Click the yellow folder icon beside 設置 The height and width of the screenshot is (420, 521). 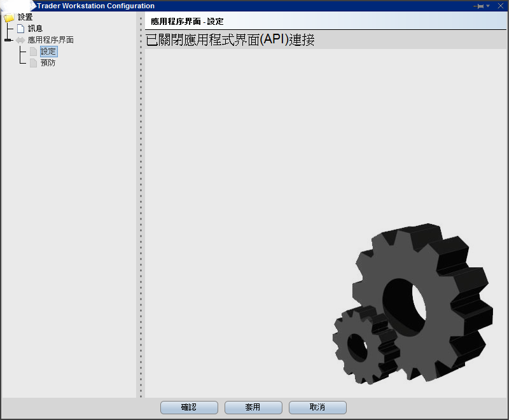coord(9,17)
